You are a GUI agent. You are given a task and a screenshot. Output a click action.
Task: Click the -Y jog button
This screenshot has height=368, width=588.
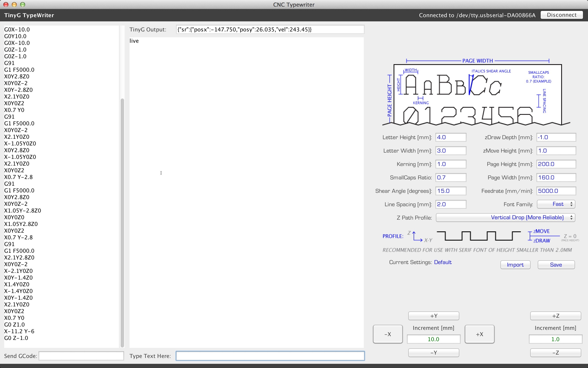(x=433, y=352)
